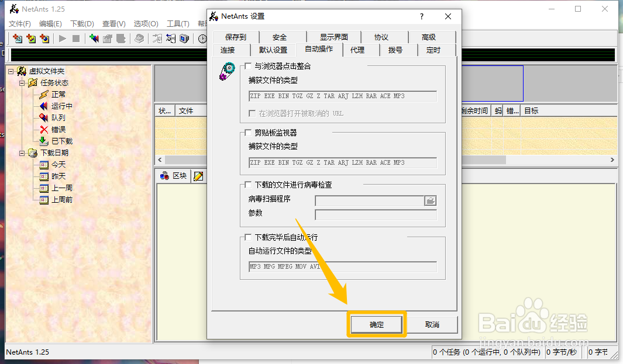Open the 下载(D) menu
The width and height of the screenshot is (623, 364).
[x=82, y=24]
